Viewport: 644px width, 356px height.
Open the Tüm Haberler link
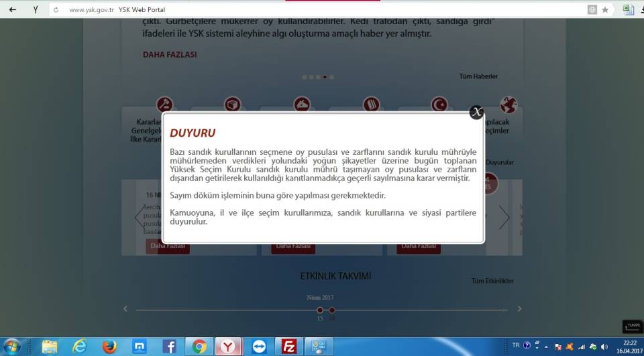[478, 76]
